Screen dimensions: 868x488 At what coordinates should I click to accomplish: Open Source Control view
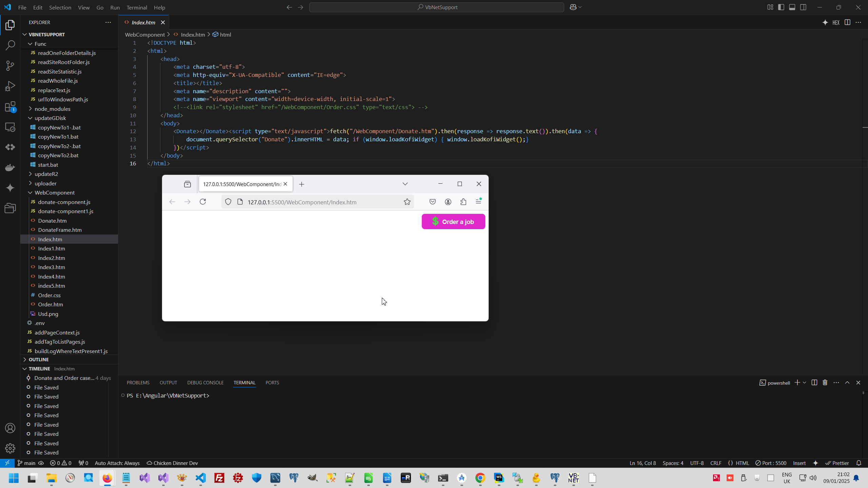click(10, 65)
